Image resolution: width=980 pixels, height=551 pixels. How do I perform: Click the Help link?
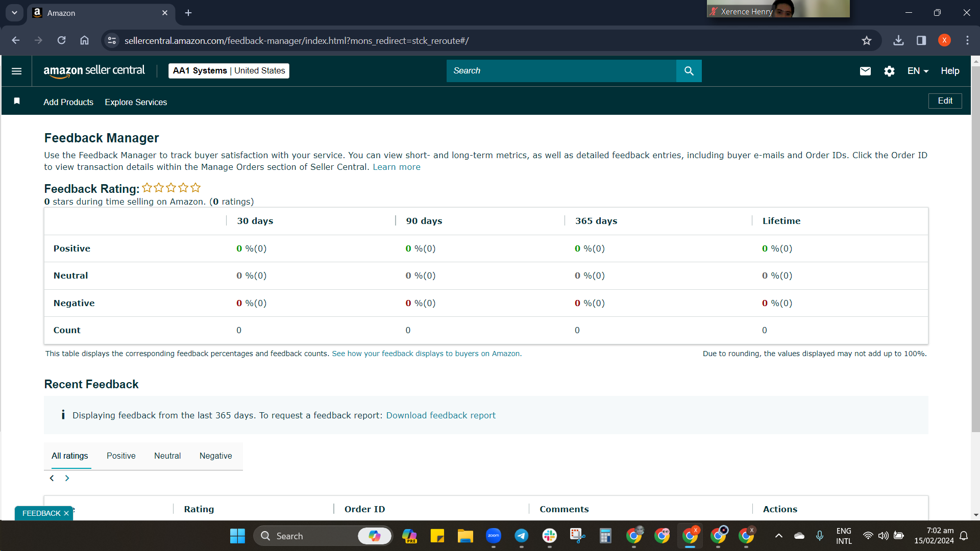[950, 71]
